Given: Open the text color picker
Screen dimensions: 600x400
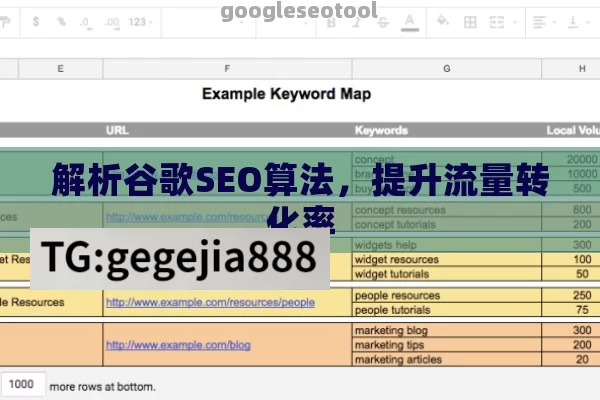Looking at the screenshot, I should click(x=409, y=23).
